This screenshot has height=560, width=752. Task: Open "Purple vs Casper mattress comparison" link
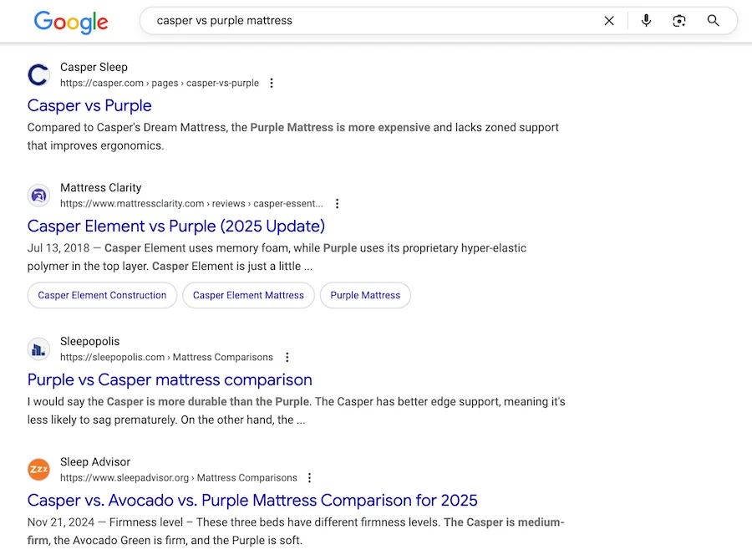170,379
